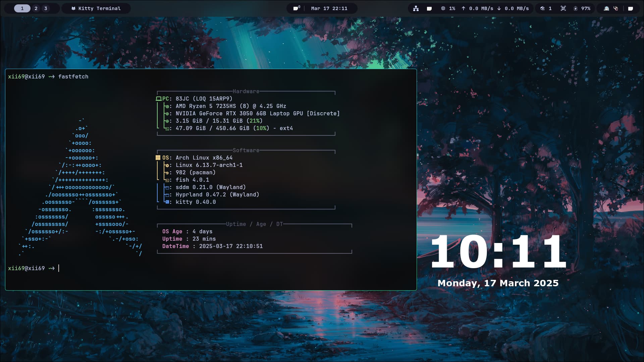Click the battery charging icon
Screen dimensions: 644x362
pos(576,8)
